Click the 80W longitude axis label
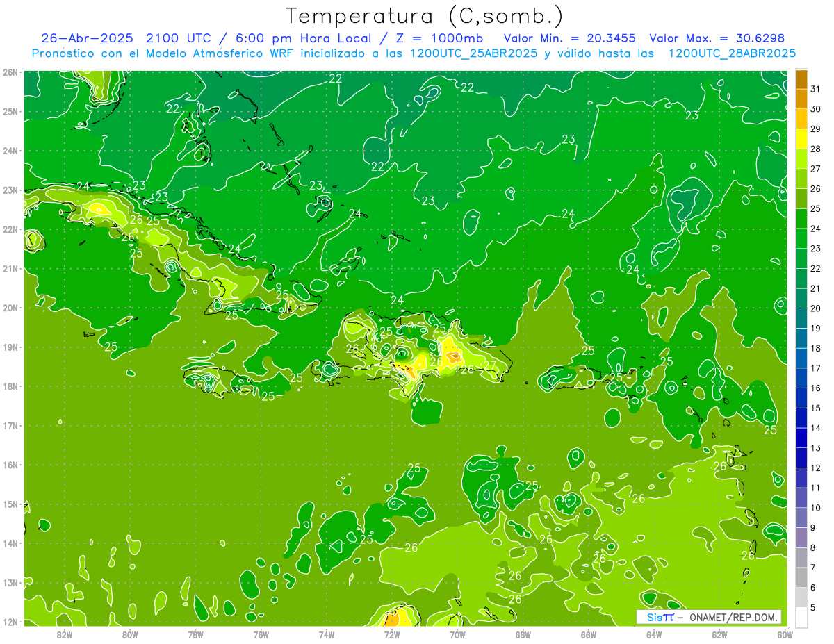This screenshot has width=834, height=644. (130, 634)
